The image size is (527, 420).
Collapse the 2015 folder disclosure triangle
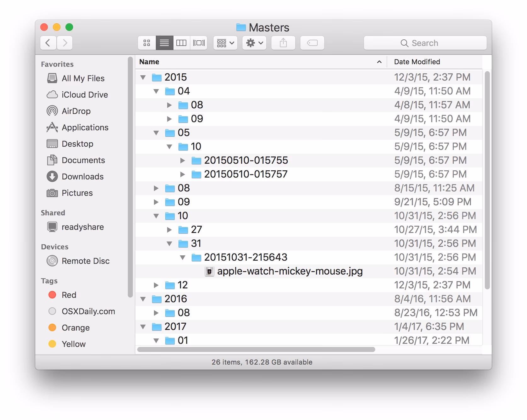pos(143,77)
